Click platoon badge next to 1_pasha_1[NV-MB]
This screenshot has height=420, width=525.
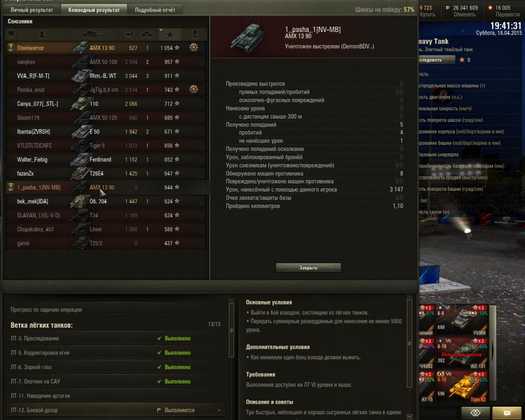click(x=11, y=187)
